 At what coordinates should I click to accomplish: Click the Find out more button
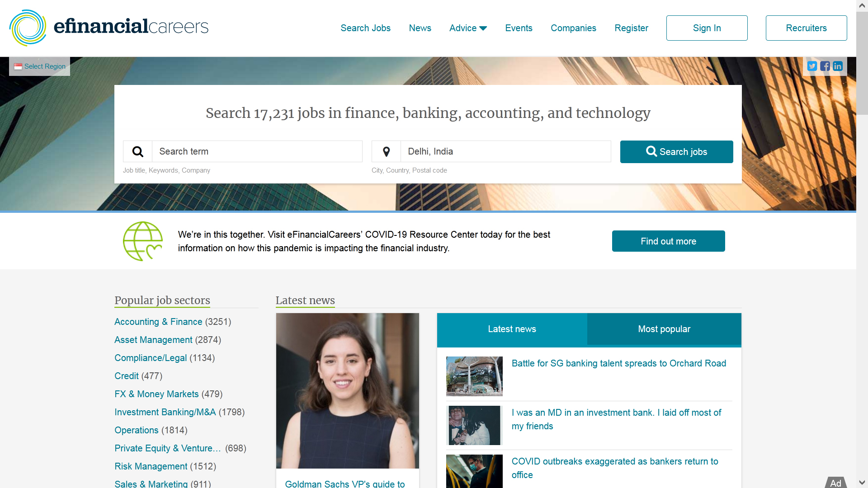point(668,241)
